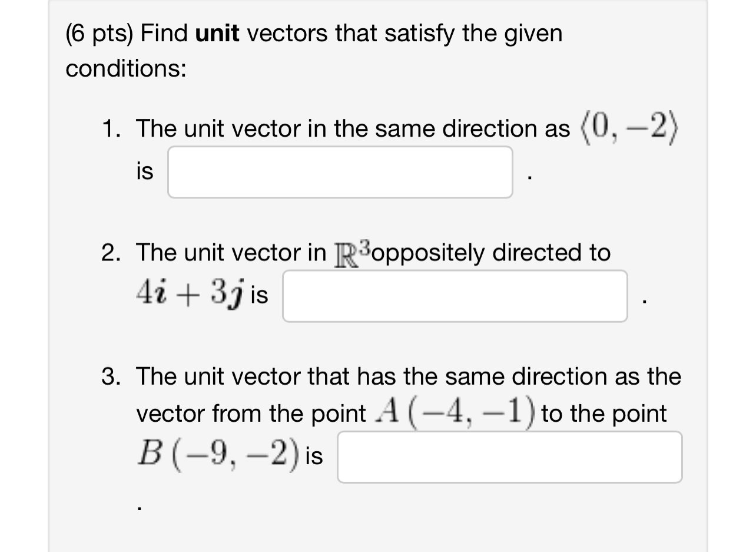Screen dimensions: 756x552
Task: Focus the answer field after 4i + 3j
Action: point(455,296)
